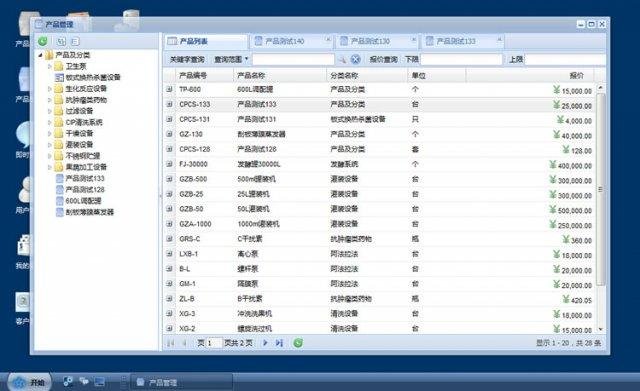Expand the 生化反应设备 folder arrow
640x391 pixels.
pyautogui.click(x=50, y=89)
